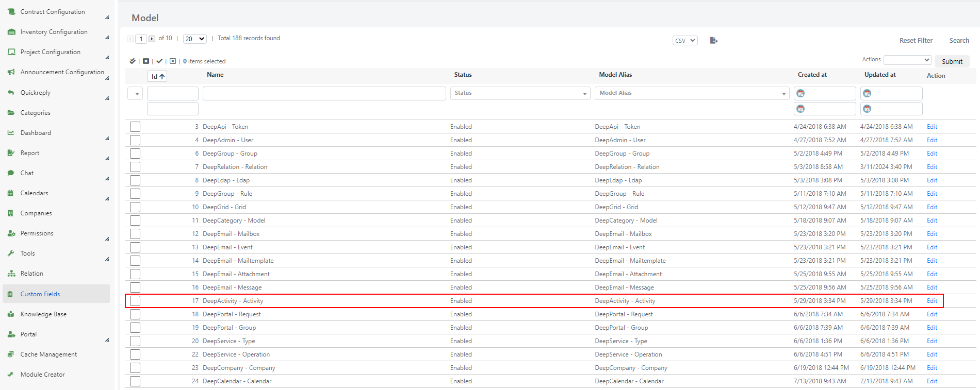Click the double-checkmark select all icon
This screenshot has width=980, height=390.
133,61
